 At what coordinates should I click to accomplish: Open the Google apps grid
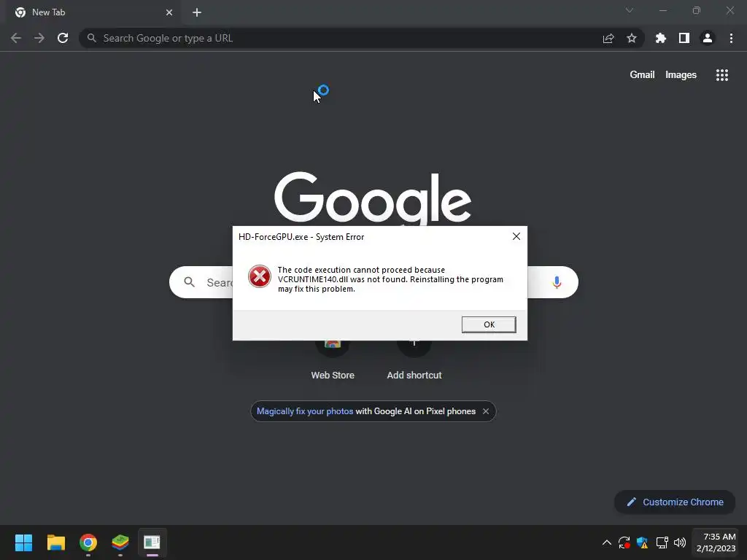(x=721, y=75)
